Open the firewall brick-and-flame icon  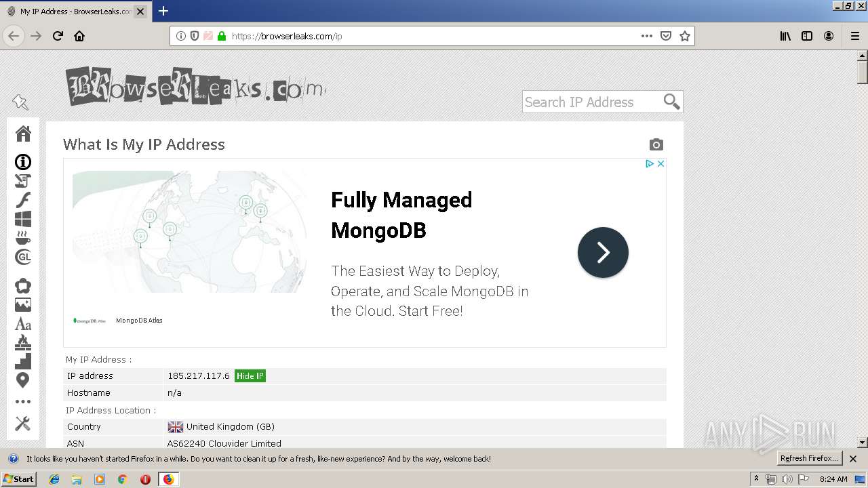tap(23, 342)
